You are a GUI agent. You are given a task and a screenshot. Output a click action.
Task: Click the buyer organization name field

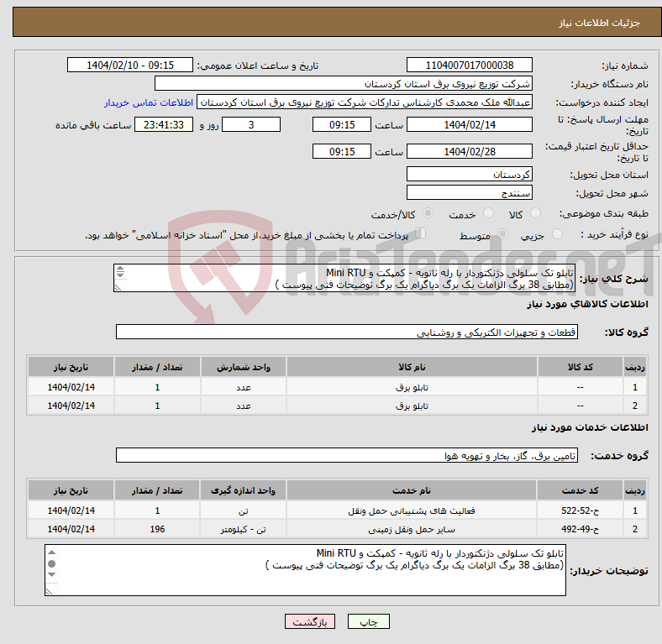344,84
